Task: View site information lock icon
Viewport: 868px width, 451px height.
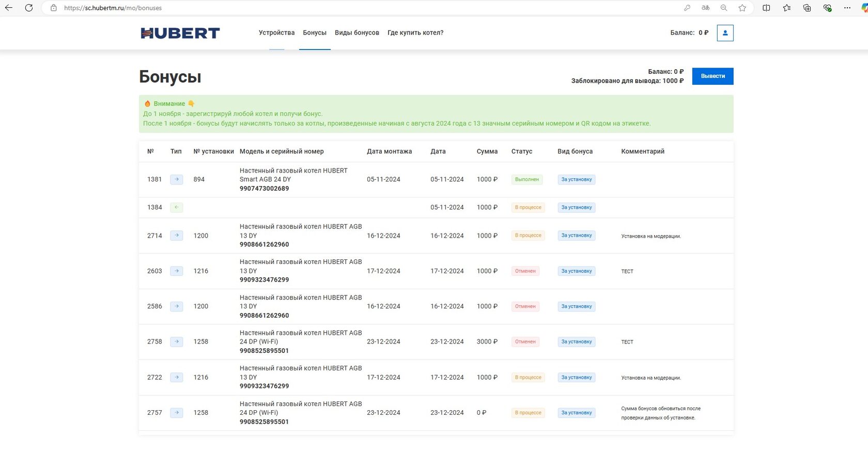Action: point(53,8)
